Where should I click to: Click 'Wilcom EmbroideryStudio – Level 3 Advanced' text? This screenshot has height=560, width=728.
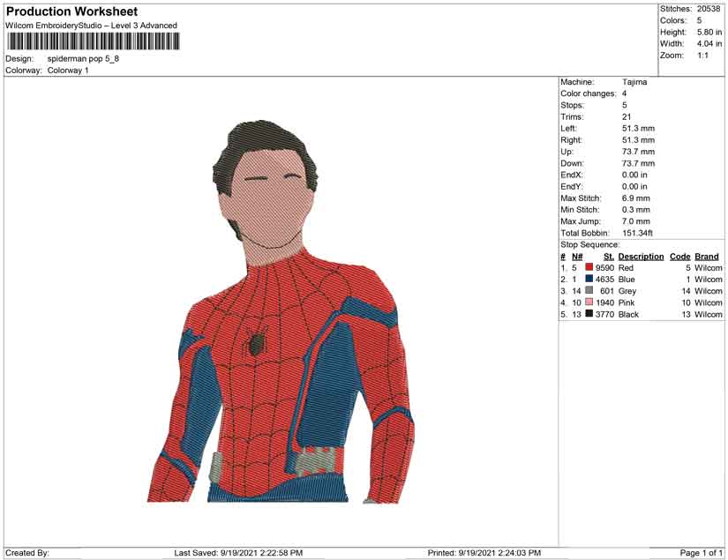pos(92,26)
